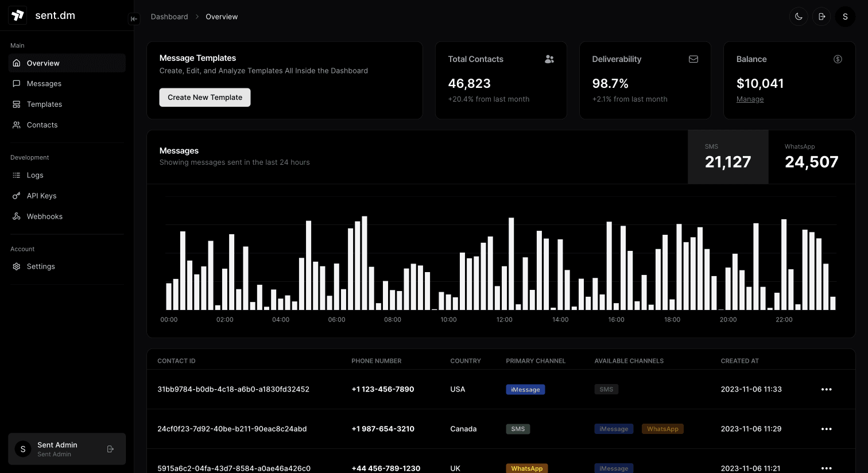The width and height of the screenshot is (868, 473).
Task: Collapse the sidebar using the arrow toggle
Action: tap(134, 19)
